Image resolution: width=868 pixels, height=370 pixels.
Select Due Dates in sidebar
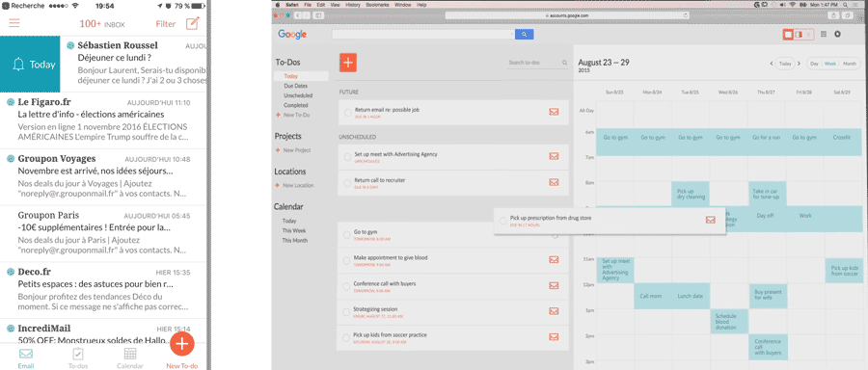(x=296, y=86)
